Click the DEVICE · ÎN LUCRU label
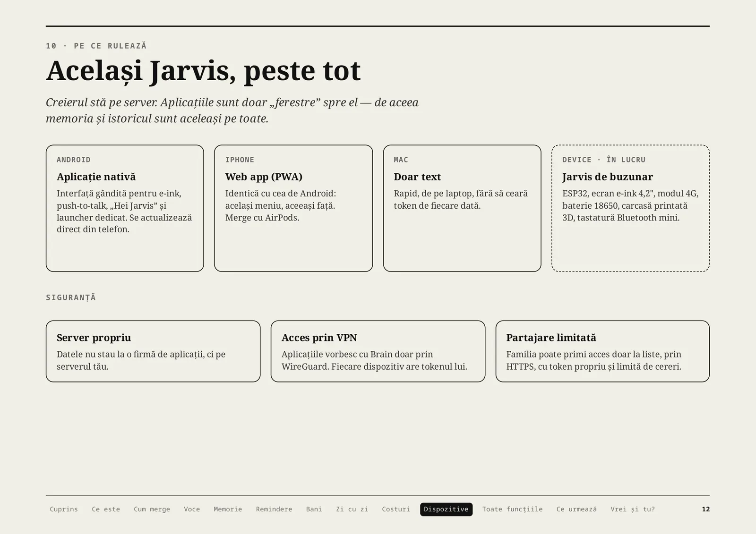Image resolution: width=756 pixels, height=534 pixels. [x=604, y=160]
